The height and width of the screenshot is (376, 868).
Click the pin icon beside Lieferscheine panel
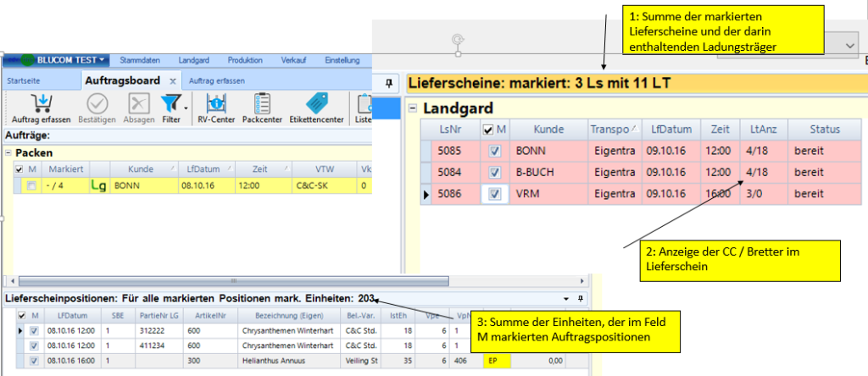pos(389,82)
